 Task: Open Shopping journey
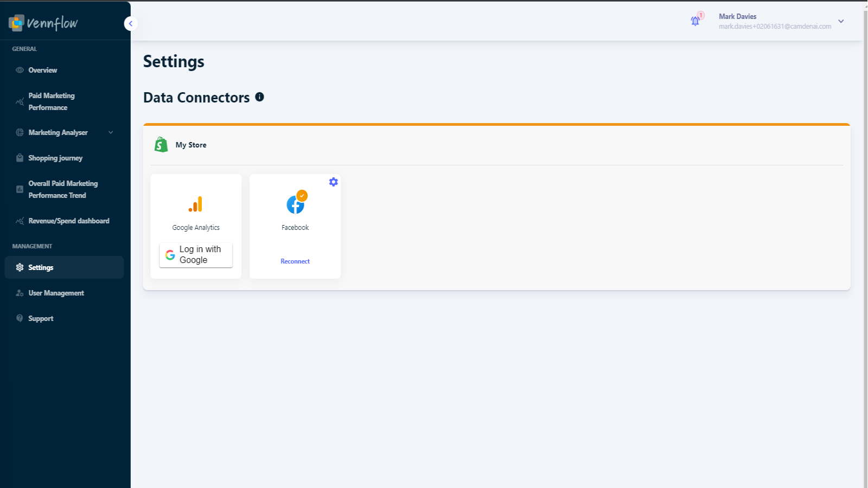point(65,158)
